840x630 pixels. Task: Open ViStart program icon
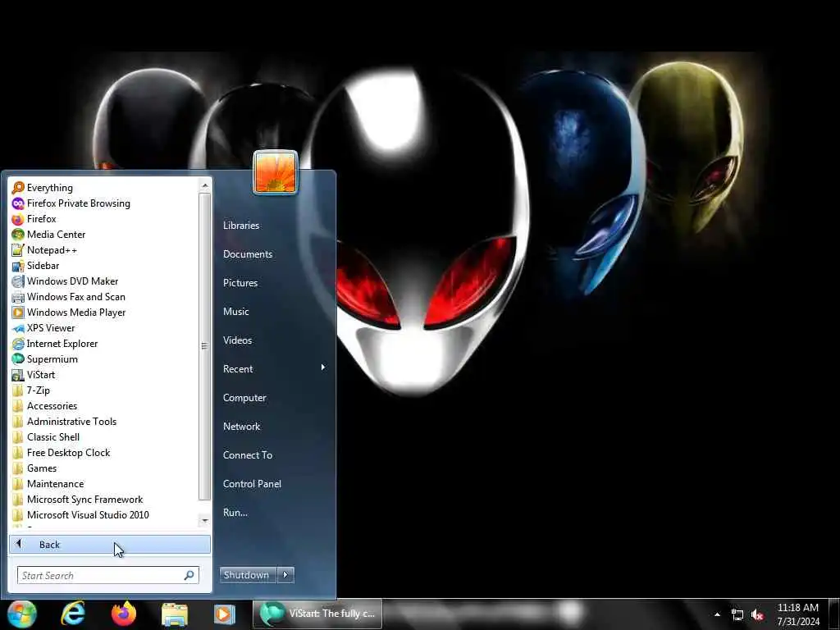[x=18, y=374]
